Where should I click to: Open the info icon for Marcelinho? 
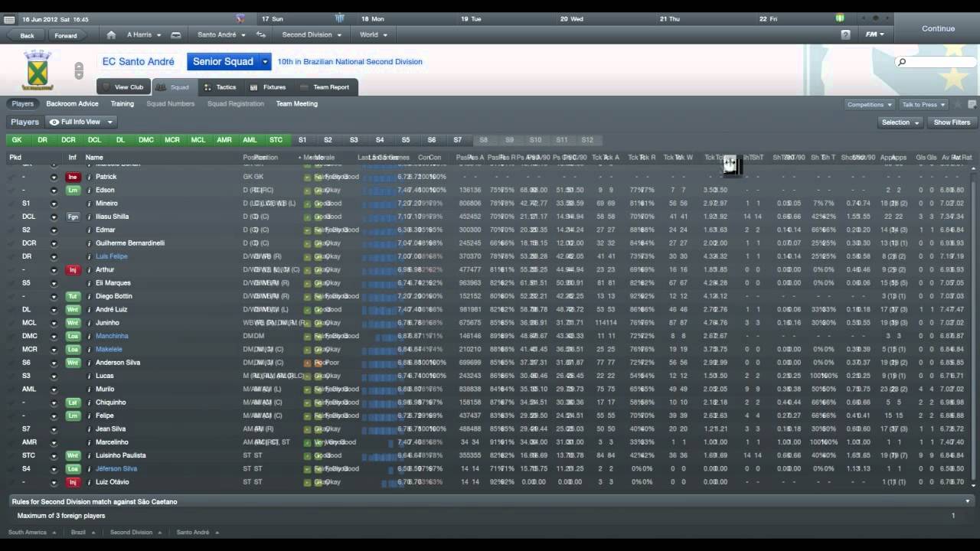click(89, 442)
